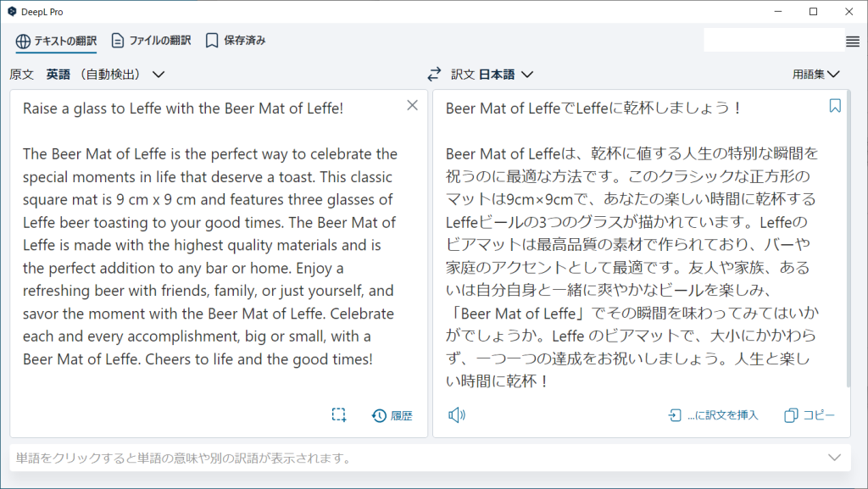Open the target language dropdown 日本語

506,75
